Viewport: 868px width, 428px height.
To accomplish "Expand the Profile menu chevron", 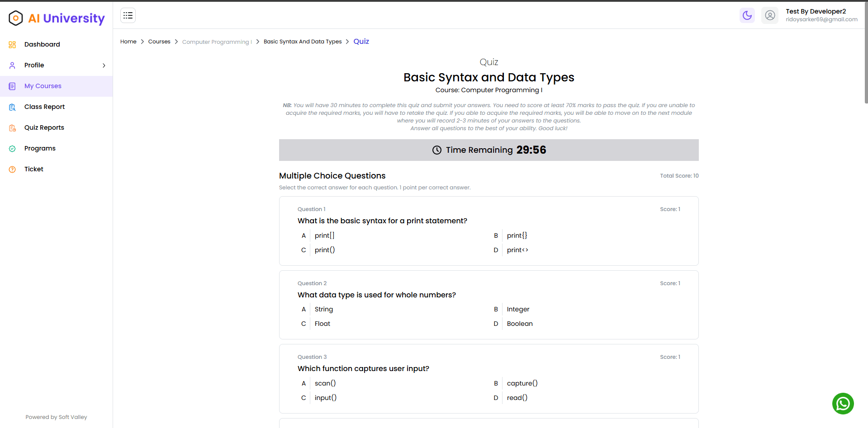I will [104, 66].
